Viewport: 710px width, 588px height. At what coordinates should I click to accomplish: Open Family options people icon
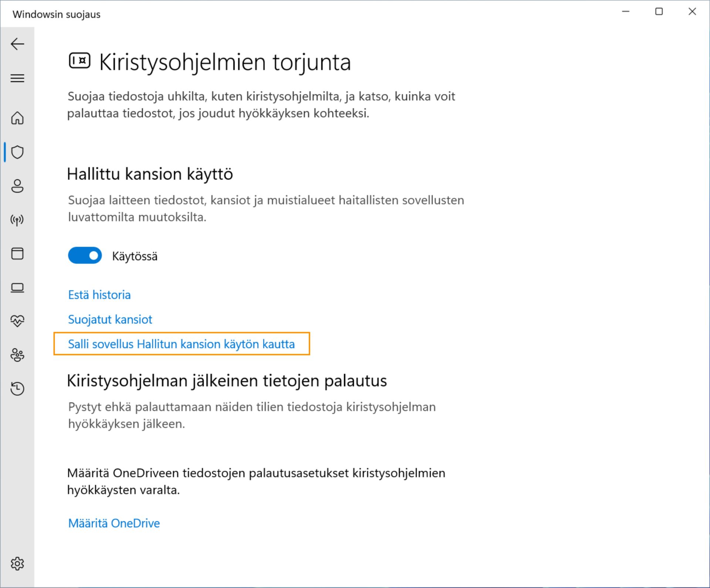tap(17, 355)
